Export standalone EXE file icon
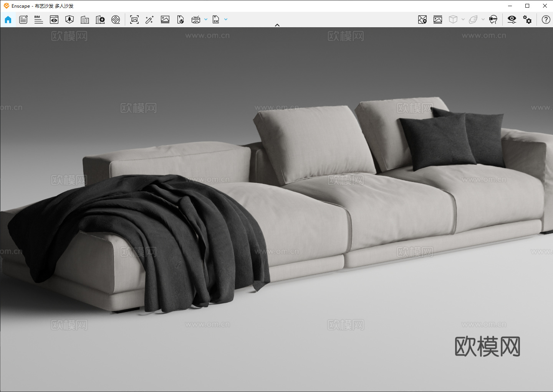Viewport: 553px width, 392px height. click(216, 20)
